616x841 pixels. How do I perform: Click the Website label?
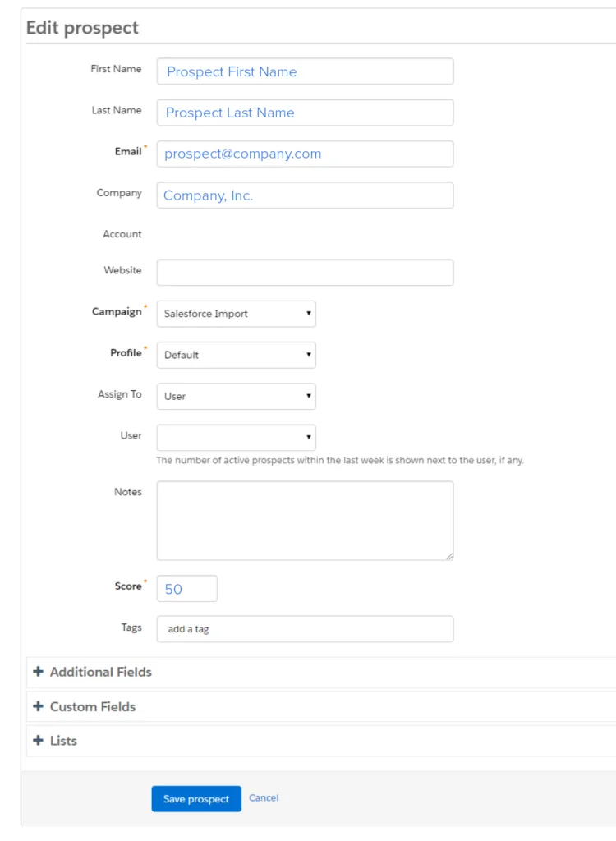tap(123, 270)
